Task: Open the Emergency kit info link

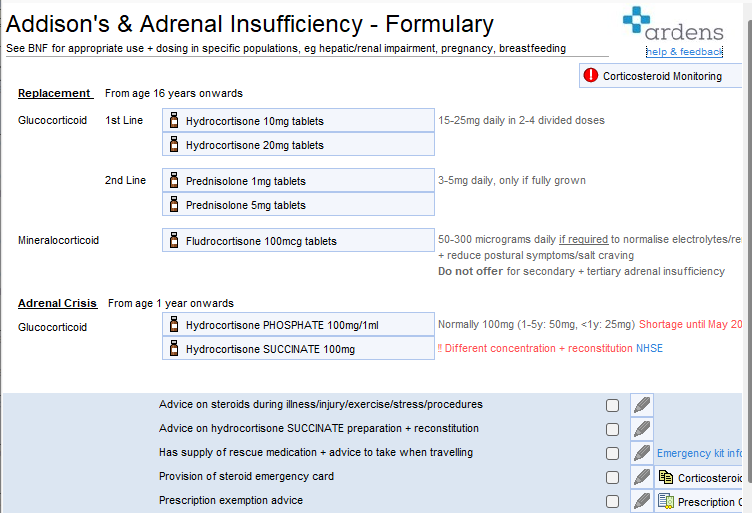Action: point(700,453)
